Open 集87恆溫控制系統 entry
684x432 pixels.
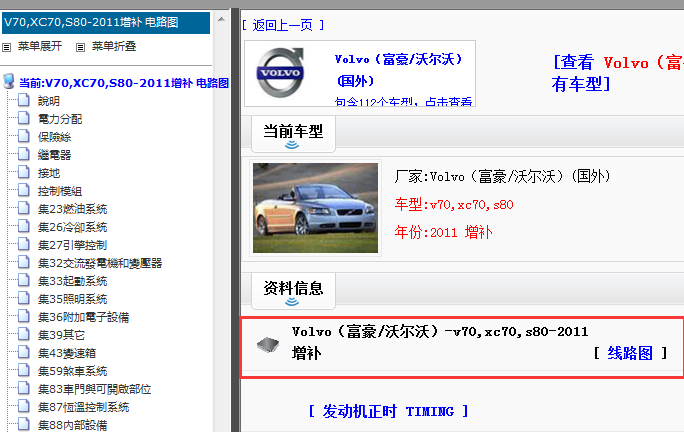click(x=83, y=407)
